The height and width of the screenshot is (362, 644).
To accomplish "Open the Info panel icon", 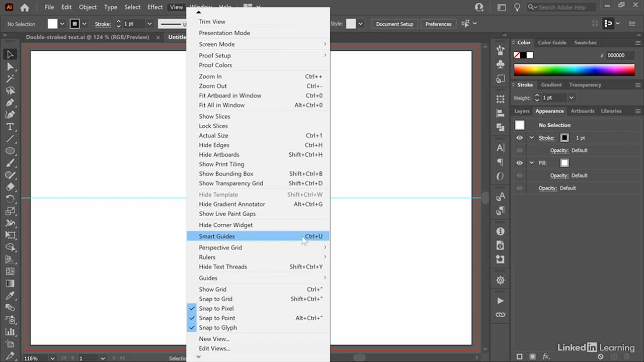I will coord(500,231).
